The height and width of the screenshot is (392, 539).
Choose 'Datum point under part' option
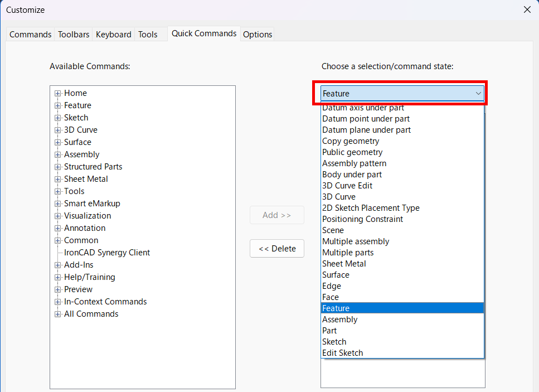pyautogui.click(x=402, y=119)
